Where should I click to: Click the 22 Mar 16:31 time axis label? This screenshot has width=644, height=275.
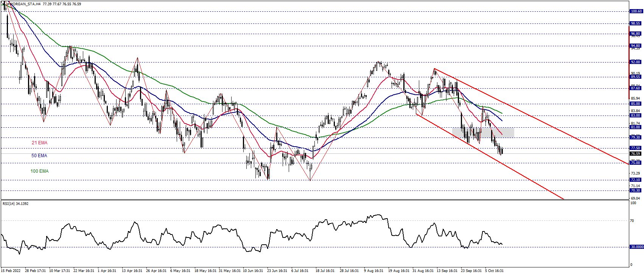pyautogui.click(x=84, y=271)
